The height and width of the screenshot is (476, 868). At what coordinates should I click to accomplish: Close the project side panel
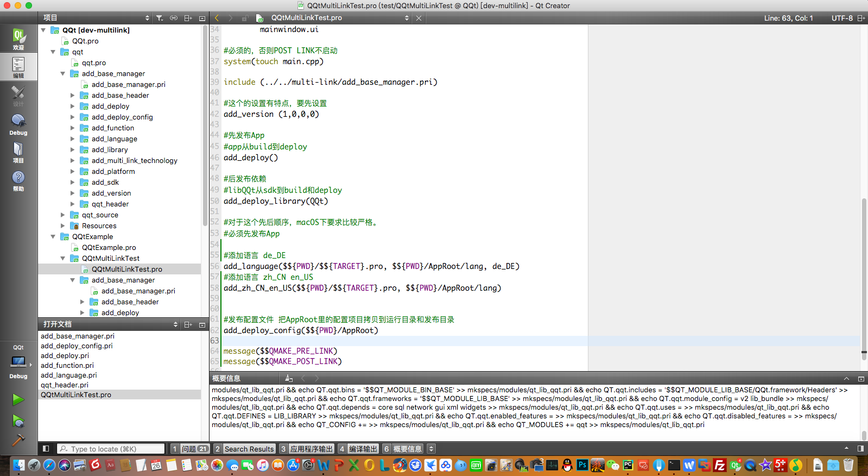coord(202,18)
